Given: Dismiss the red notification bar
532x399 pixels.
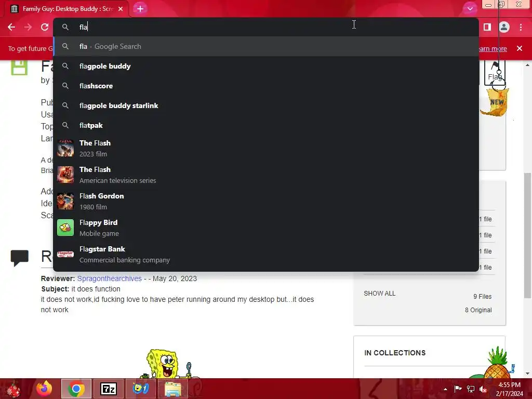Looking at the screenshot, I should pyautogui.click(x=520, y=48).
